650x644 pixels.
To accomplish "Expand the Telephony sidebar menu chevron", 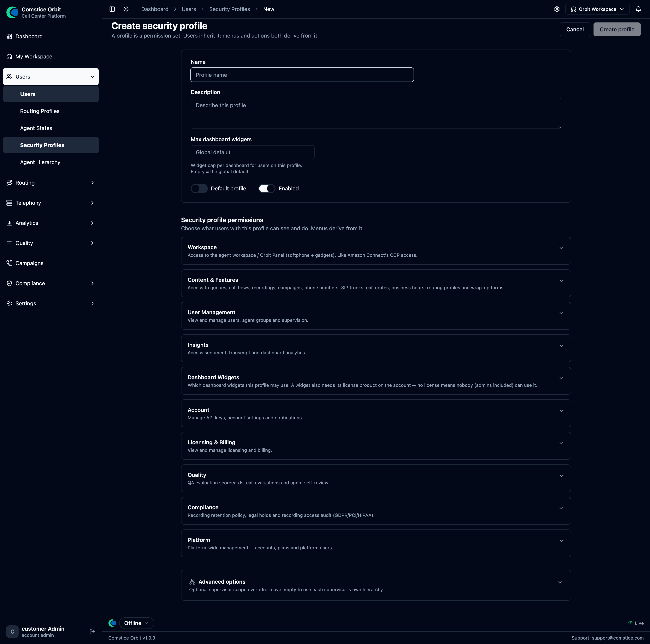I will tap(92, 203).
